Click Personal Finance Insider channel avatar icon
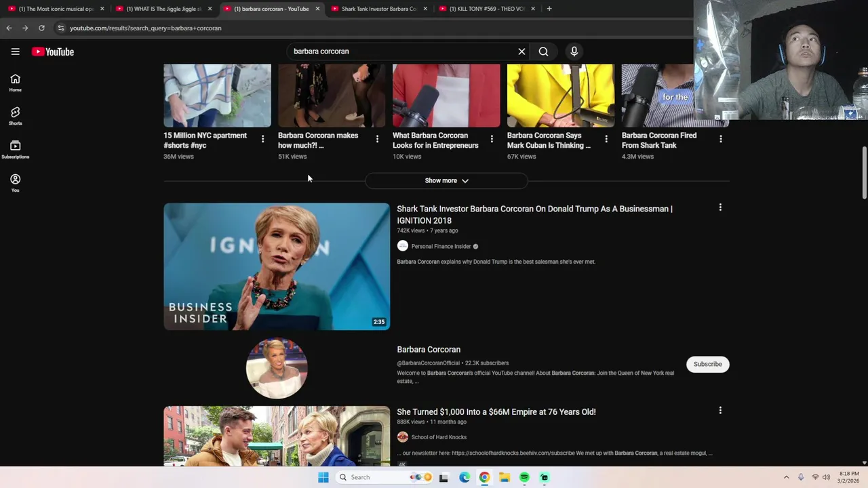The width and height of the screenshot is (868, 488). 403,246
